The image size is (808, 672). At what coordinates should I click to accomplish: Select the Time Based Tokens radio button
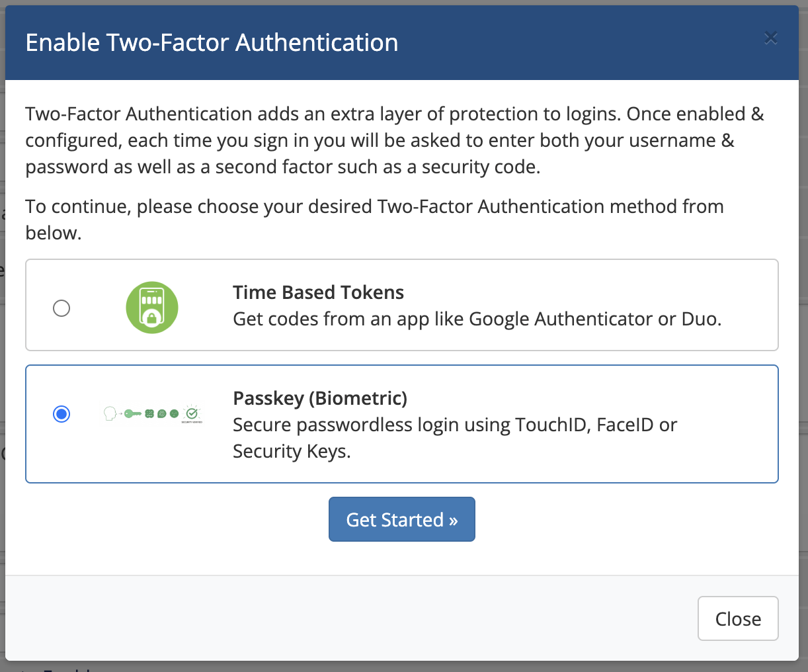click(61, 308)
